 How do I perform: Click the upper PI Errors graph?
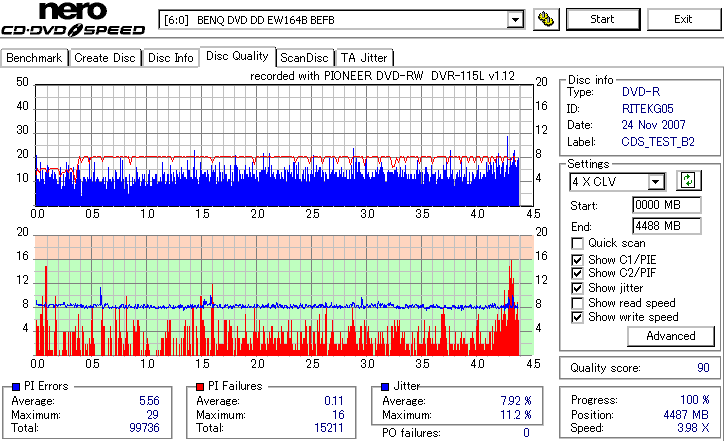tap(284, 145)
